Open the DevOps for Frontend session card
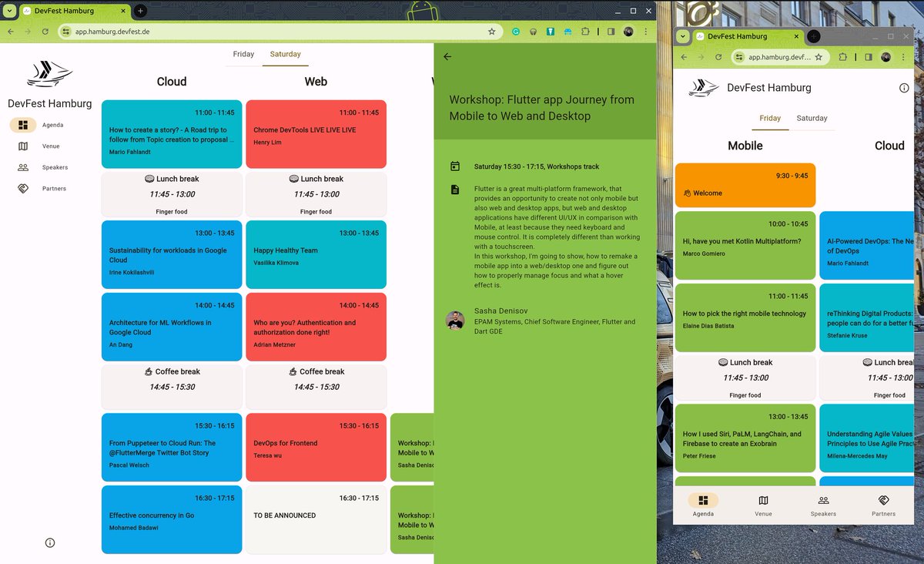 point(316,447)
